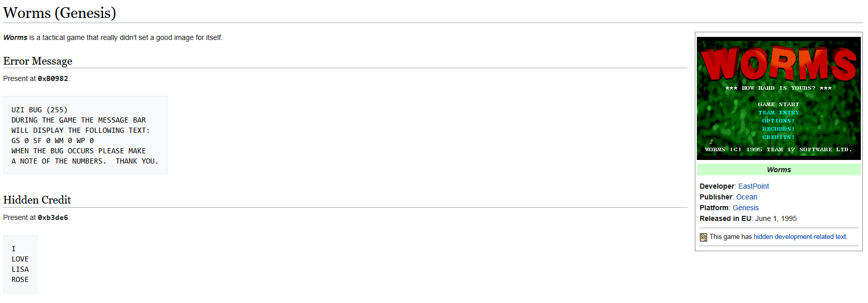Click the UZI BUG error message code block
Image resolution: width=868 pixels, height=303 pixels.
[x=85, y=135]
